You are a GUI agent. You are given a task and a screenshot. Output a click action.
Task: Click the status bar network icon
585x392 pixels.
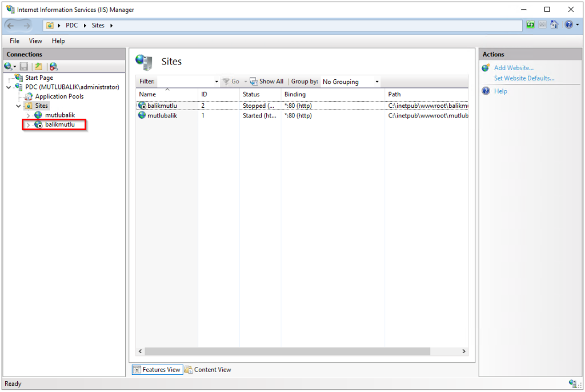pyautogui.click(x=572, y=383)
